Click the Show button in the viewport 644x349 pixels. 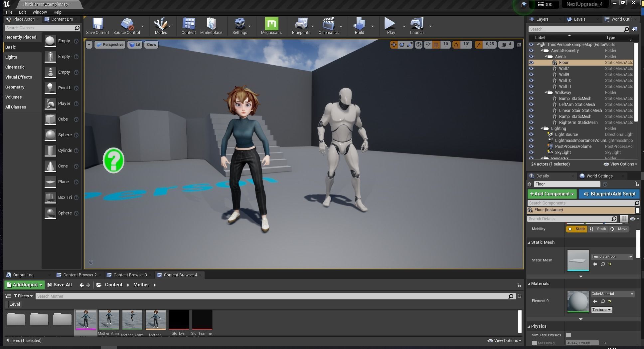(x=151, y=45)
